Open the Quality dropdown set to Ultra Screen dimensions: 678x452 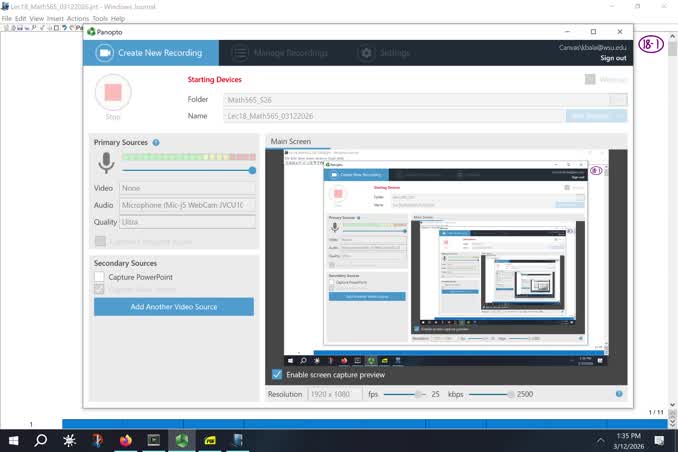point(187,222)
